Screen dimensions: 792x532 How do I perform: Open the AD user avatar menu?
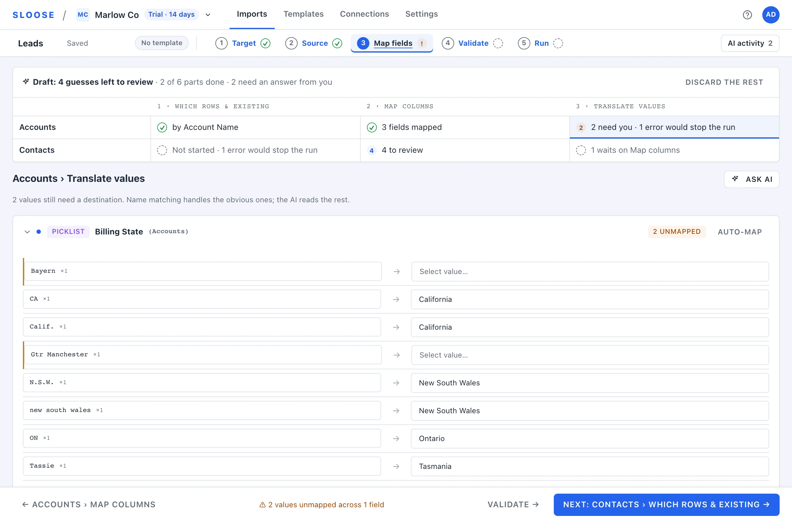click(x=770, y=15)
